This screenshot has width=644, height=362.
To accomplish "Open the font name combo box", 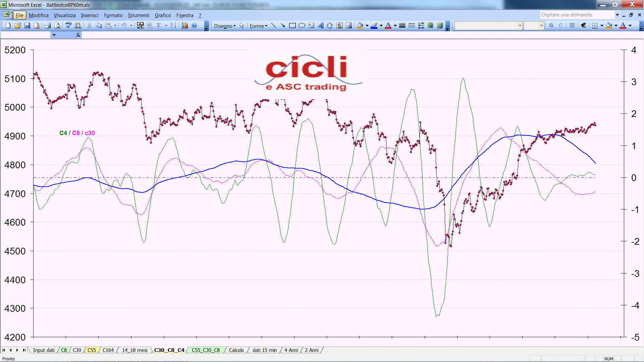I will [489, 25].
